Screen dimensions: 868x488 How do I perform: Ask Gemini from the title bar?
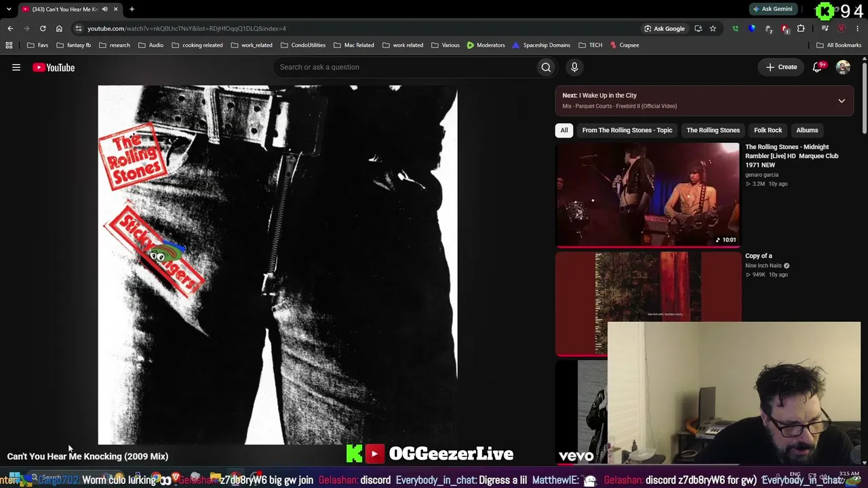[772, 9]
